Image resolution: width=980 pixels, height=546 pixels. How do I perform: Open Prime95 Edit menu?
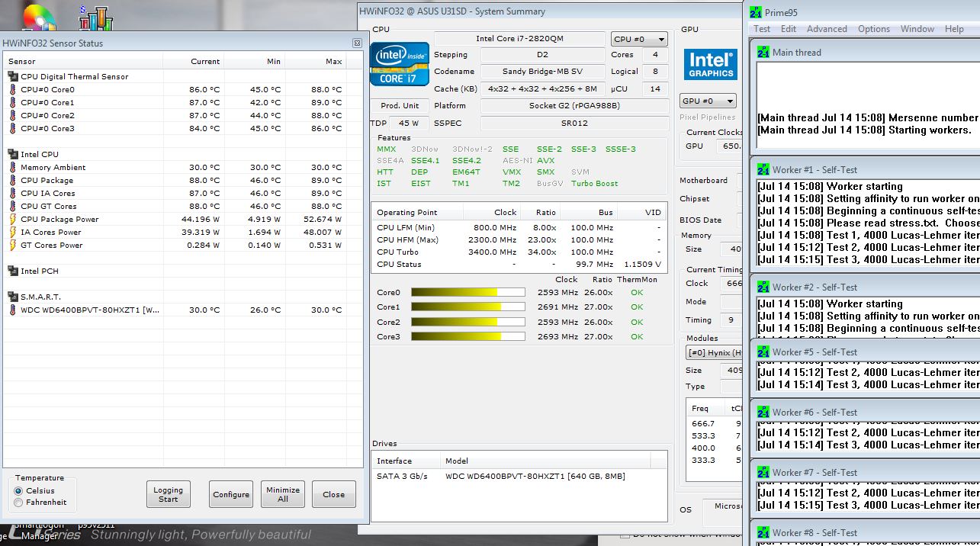coord(789,29)
